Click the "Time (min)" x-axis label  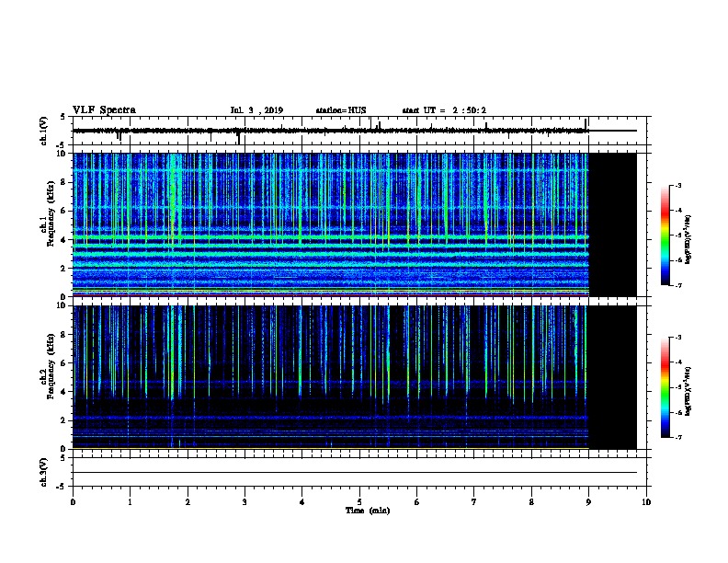(x=368, y=511)
